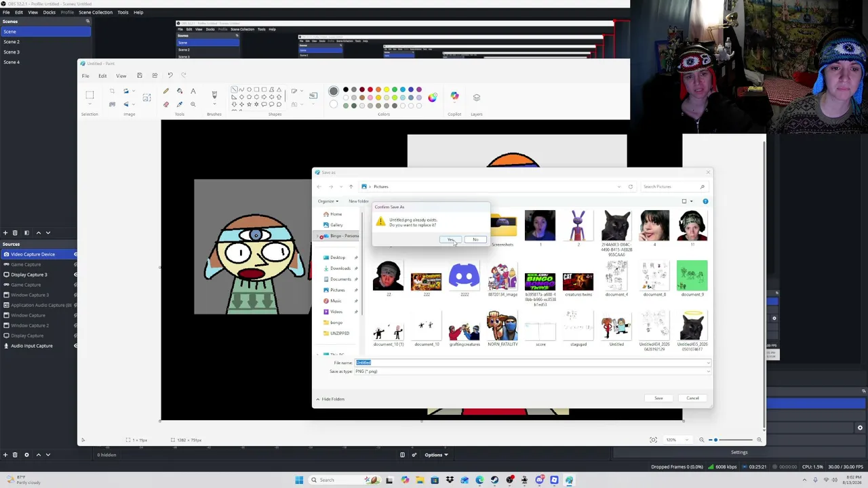Image resolution: width=868 pixels, height=488 pixels.
Task: Open Copilot in the Paint ribbon
Action: point(454,97)
